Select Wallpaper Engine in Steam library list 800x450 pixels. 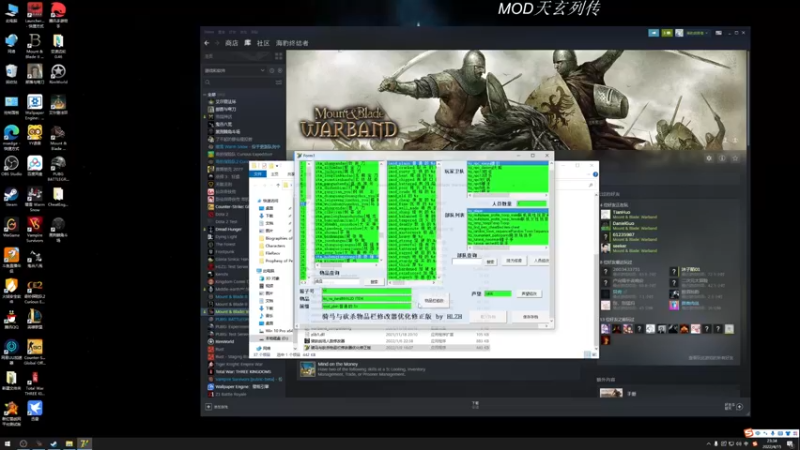pyautogui.click(x=238, y=387)
